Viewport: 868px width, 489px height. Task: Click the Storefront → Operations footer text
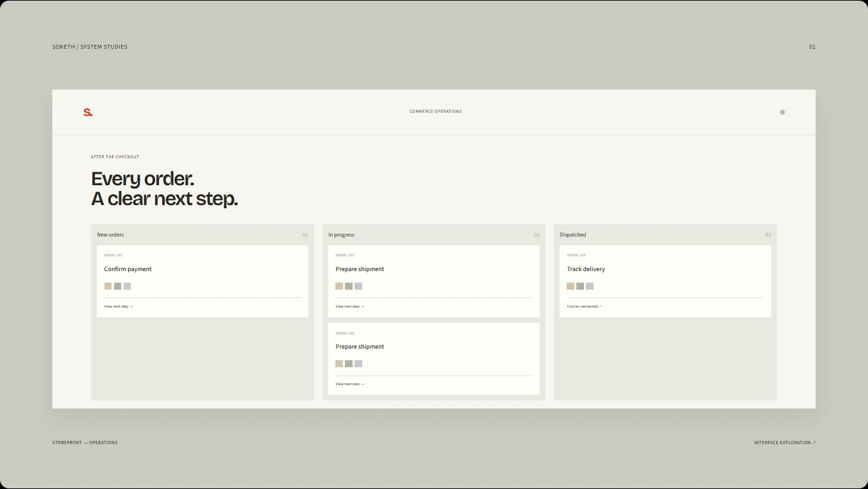(85, 443)
